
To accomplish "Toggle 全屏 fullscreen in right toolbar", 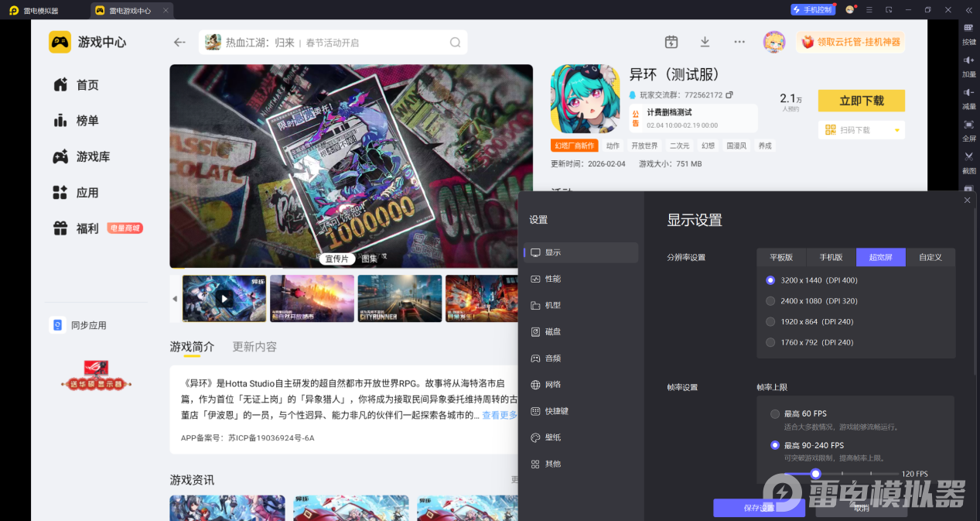I will pyautogui.click(x=968, y=131).
